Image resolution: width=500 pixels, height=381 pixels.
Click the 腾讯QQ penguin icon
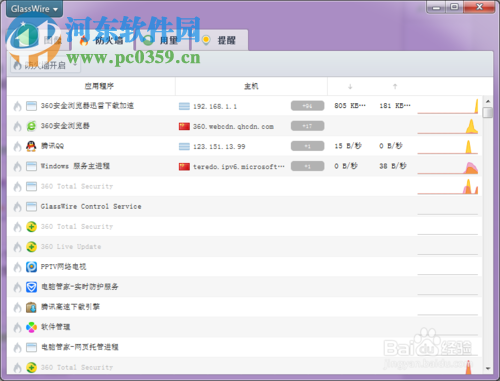31,146
